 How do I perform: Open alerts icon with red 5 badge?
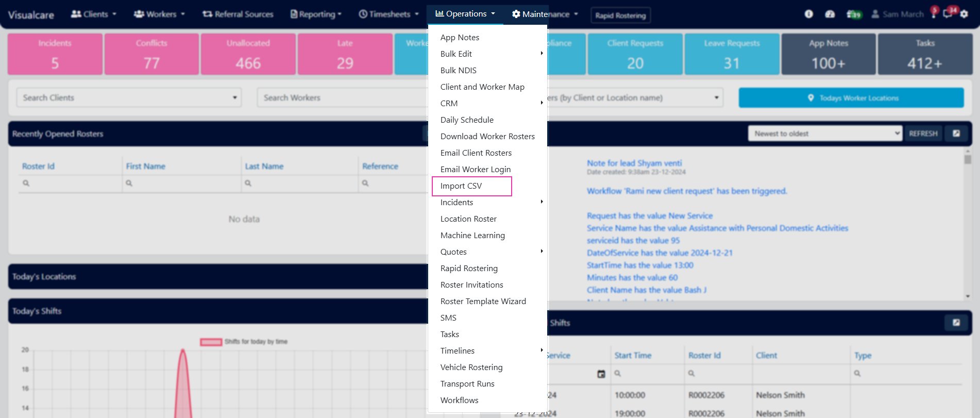(x=934, y=12)
